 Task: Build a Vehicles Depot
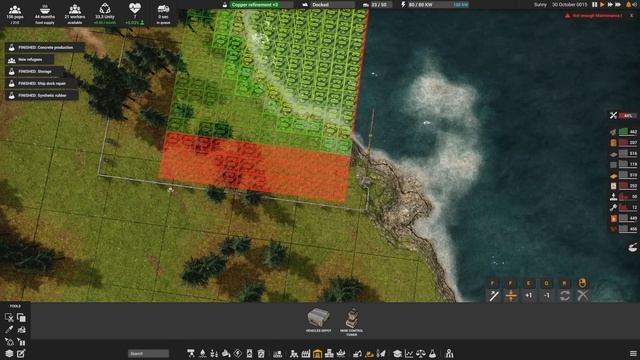(x=319, y=320)
